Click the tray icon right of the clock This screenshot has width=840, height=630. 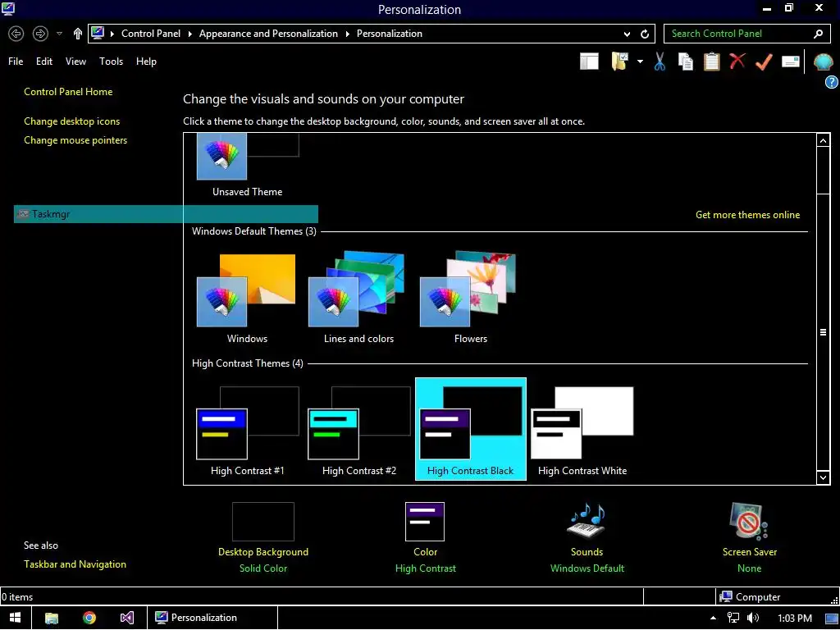tap(832, 619)
